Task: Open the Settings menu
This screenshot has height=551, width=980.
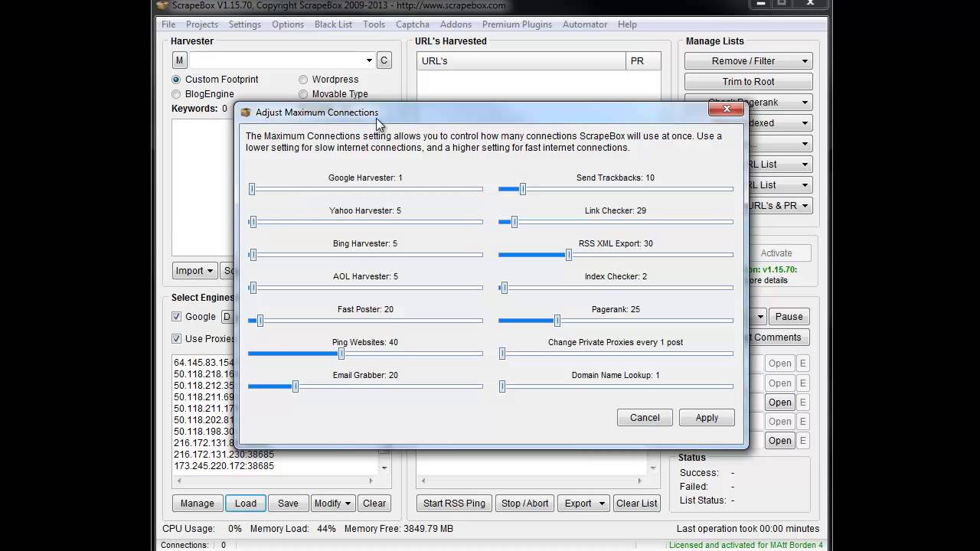Action: tap(245, 24)
